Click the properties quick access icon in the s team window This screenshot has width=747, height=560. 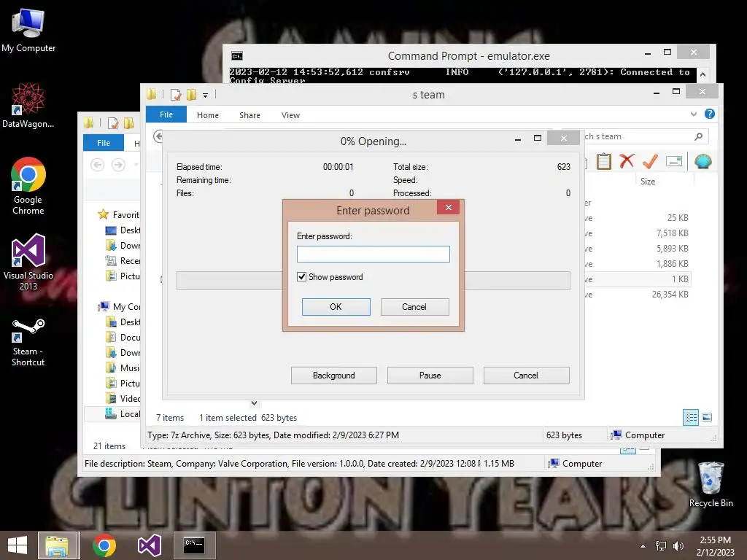(176, 95)
